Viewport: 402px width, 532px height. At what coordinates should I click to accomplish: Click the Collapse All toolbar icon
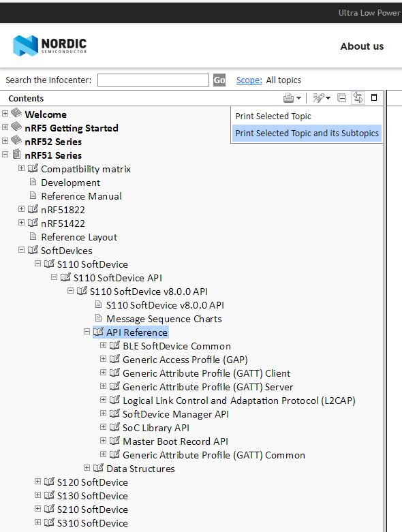pyautogui.click(x=341, y=98)
